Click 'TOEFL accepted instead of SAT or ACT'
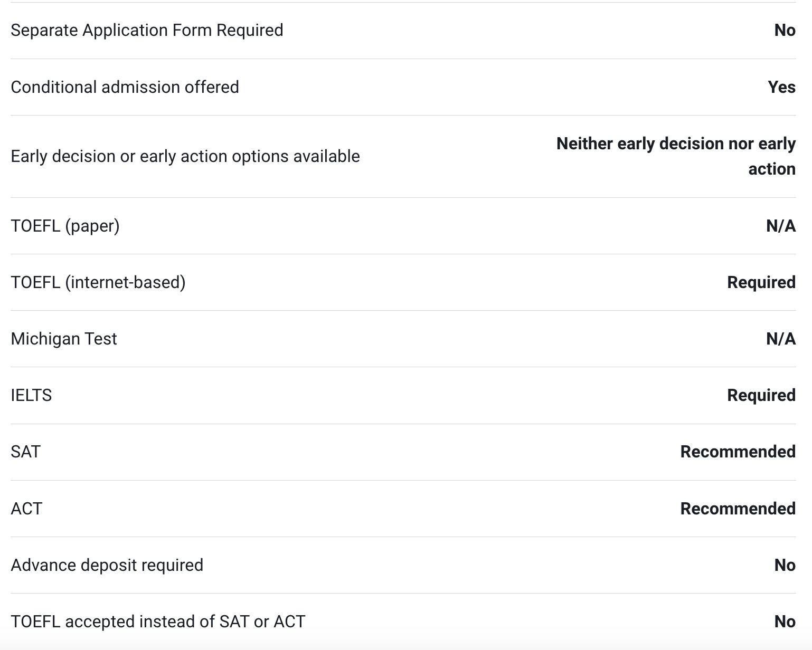Image resolution: width=812 pixels, height=650 pixels. pyautogui.click(x=158, y=622)
